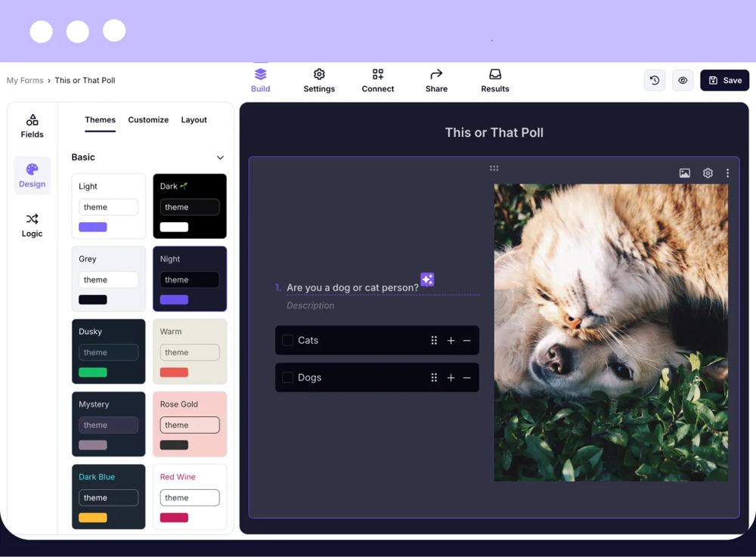This screenshot has height=557, width=756.
Task: Click the AI sparkle icon beside question
Action: tap(427, 280)
